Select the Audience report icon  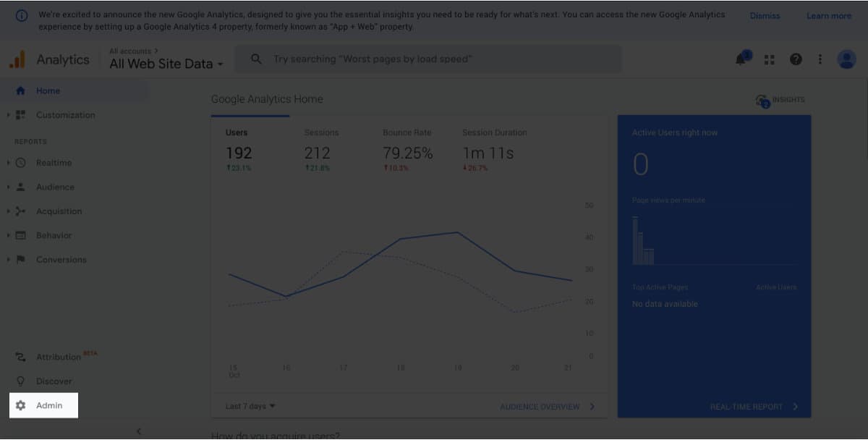tap(22, 187)
